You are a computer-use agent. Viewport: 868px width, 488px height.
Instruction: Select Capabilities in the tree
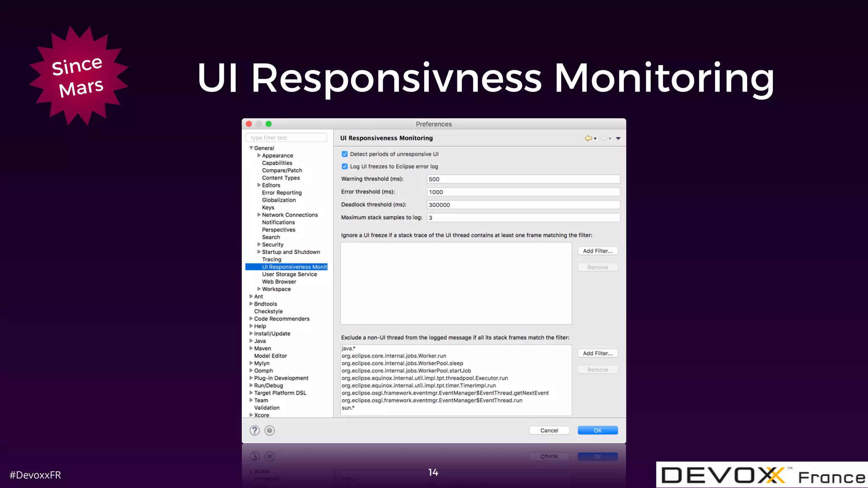[x=277, y=163]
